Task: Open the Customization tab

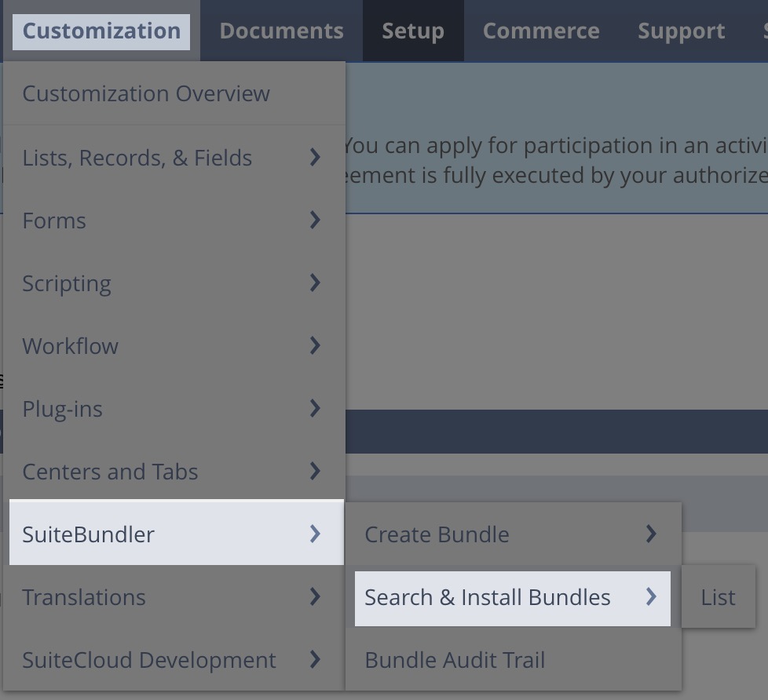Action: point(101,31)
